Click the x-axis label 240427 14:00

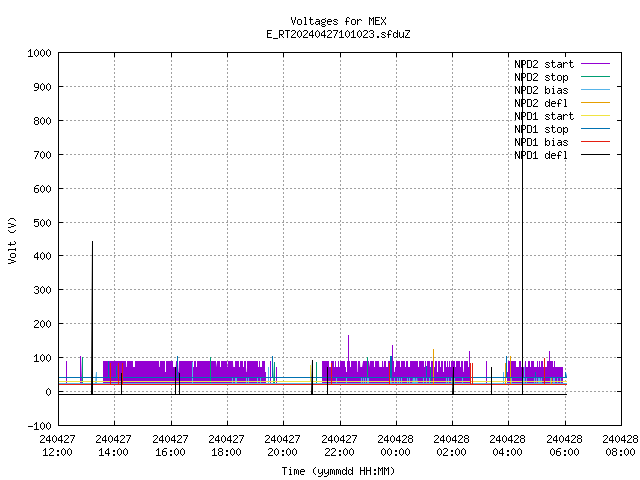[113, 446]
